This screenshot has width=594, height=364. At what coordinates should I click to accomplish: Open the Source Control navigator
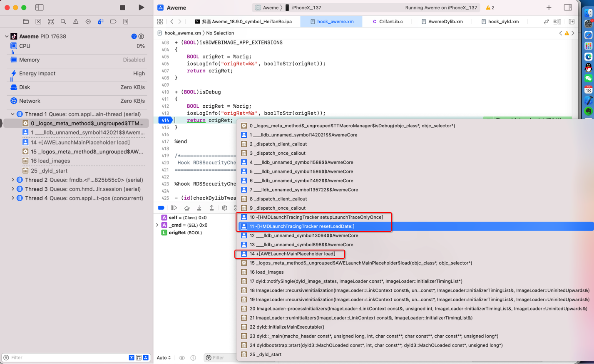tap(38, 22)
